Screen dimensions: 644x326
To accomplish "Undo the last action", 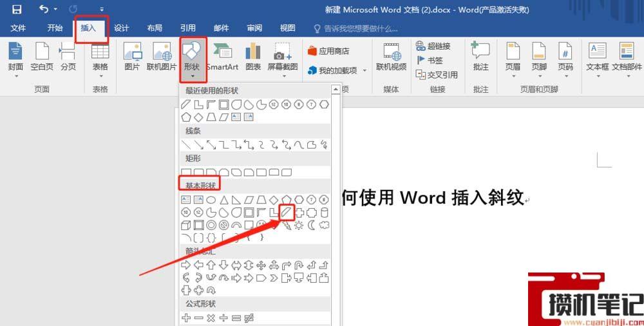I will (44, 8).
